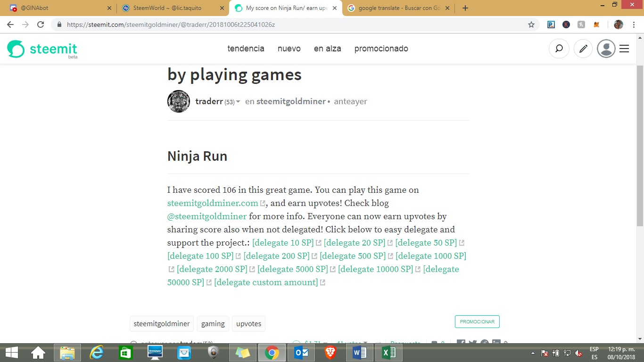Close the SteemWorld tab
Image resolution: width=644 pixels, height=362 pixels.
point(222,8)
